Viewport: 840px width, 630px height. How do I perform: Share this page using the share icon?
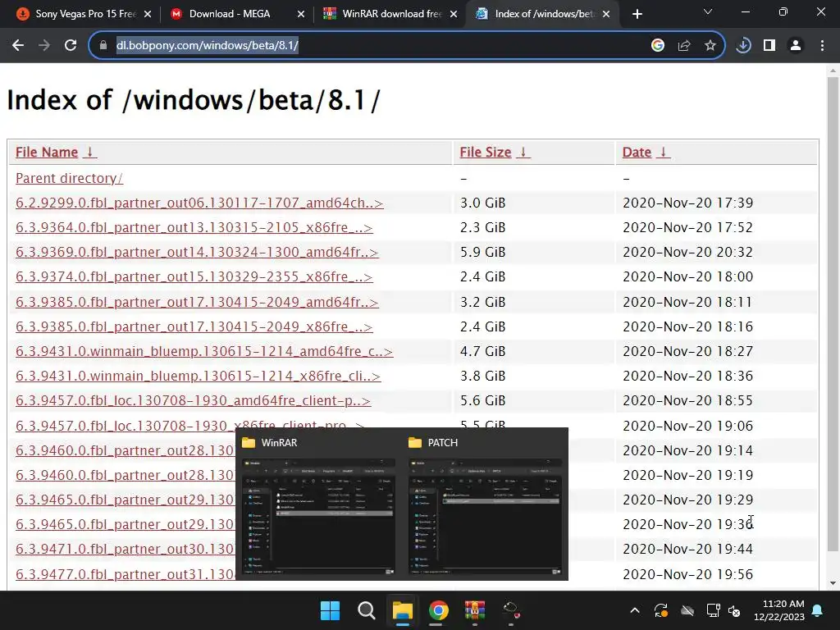pyautogui.click(x=684, y=46)
